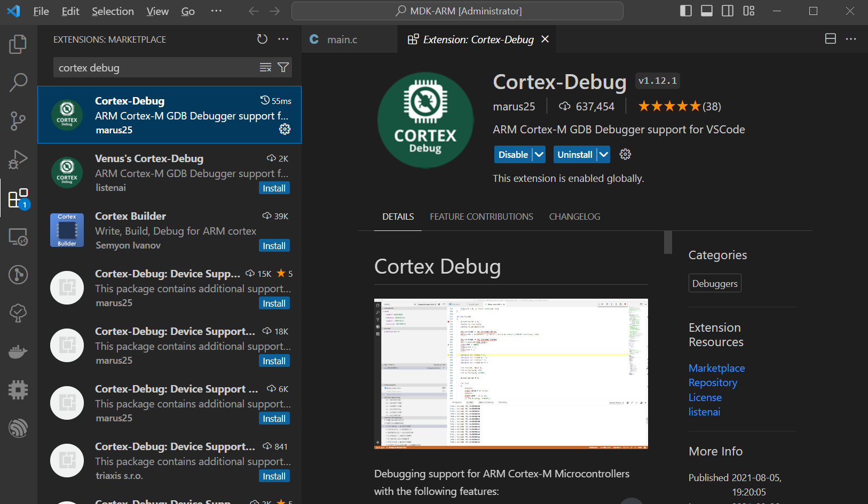Open editor more actions menu
Screen dimensions: 868x504
click(851, 39)
